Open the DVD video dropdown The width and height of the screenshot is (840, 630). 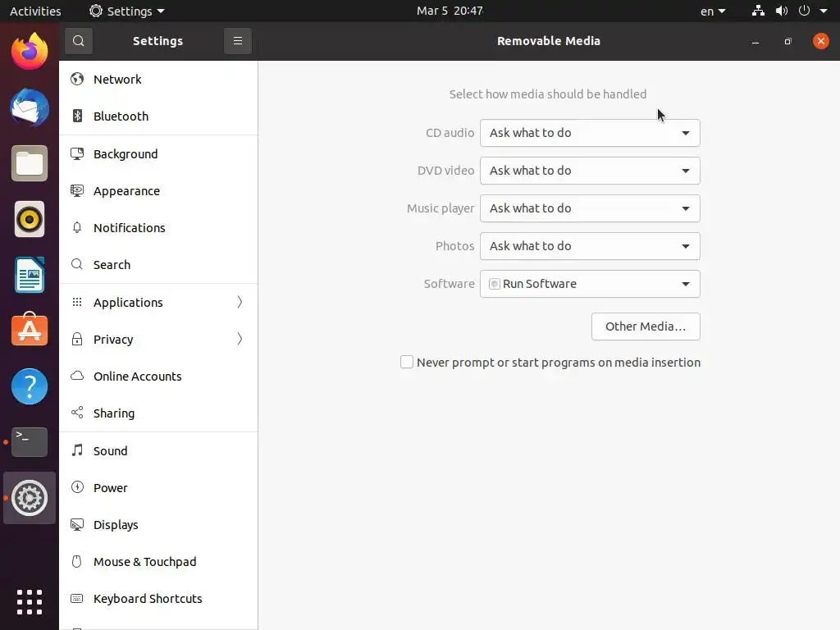[x=589, y=171]
